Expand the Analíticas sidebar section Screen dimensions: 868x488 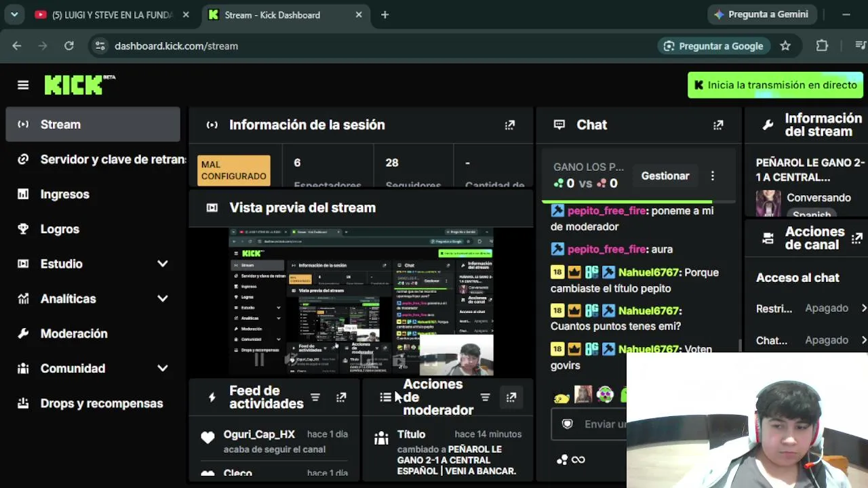[162, 298]
